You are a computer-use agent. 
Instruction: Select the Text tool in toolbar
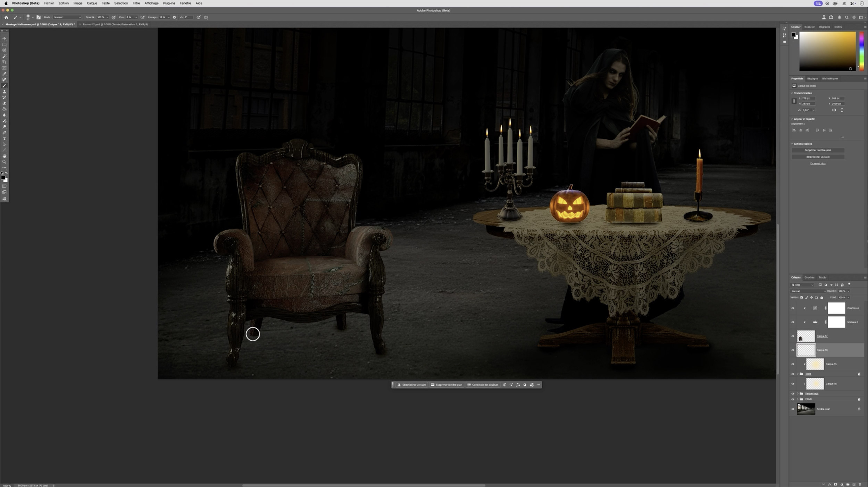5,138
